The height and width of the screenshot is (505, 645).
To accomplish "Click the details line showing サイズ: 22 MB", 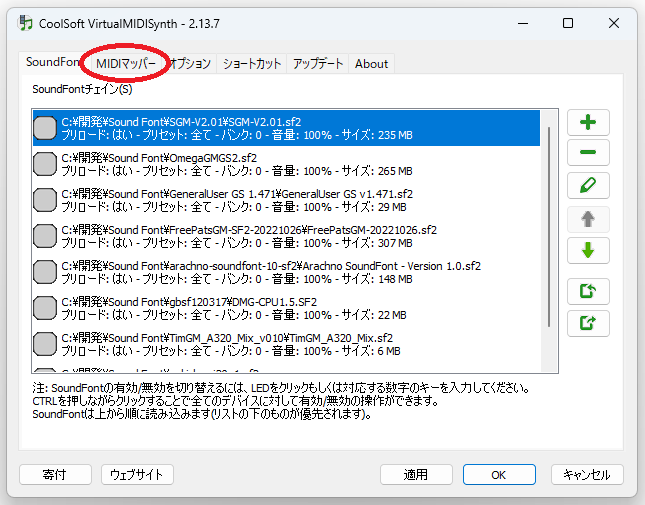I will [x=234, y=315].
